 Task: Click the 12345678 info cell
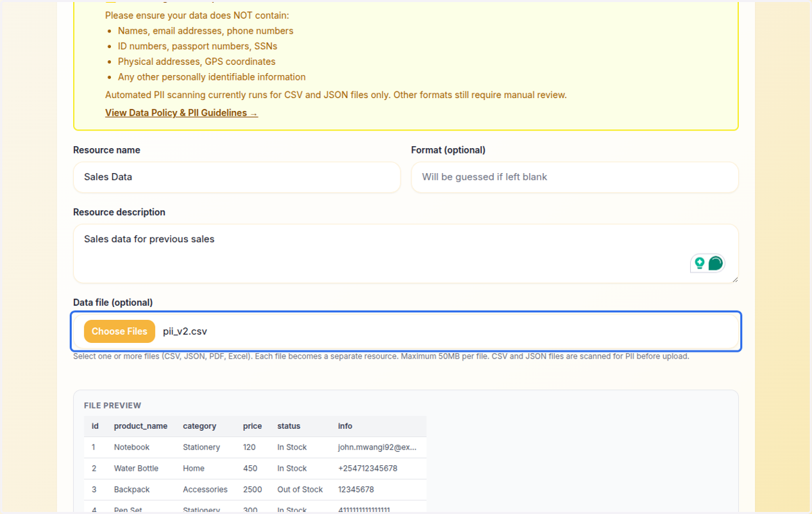(x=356, y=489)
